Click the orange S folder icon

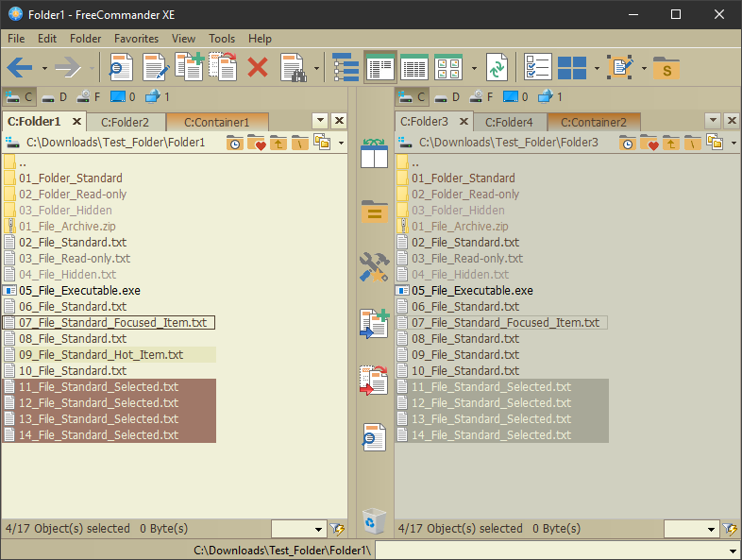pyautogui.click(x=666, y=68)
